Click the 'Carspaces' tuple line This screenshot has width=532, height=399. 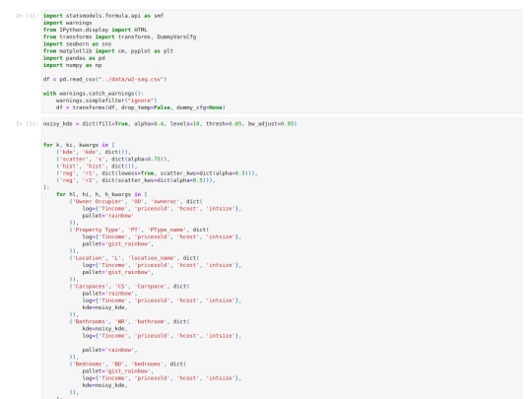pyautogui.click(x=130, y=287)
